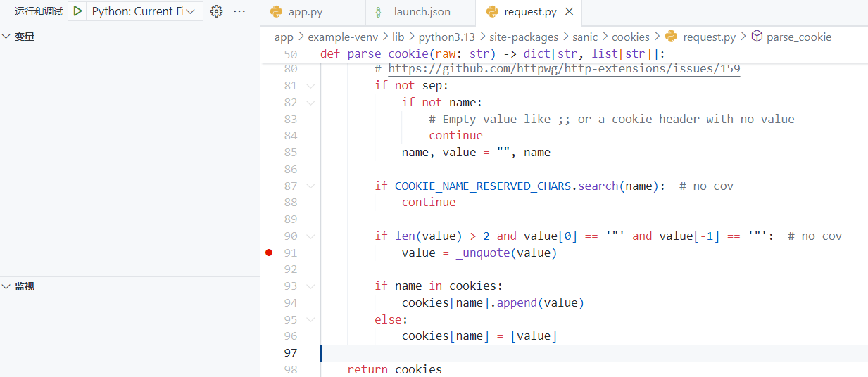Open the debug view more actions menu
Viewport: 868px width, 377px height.
coord(239,11)
